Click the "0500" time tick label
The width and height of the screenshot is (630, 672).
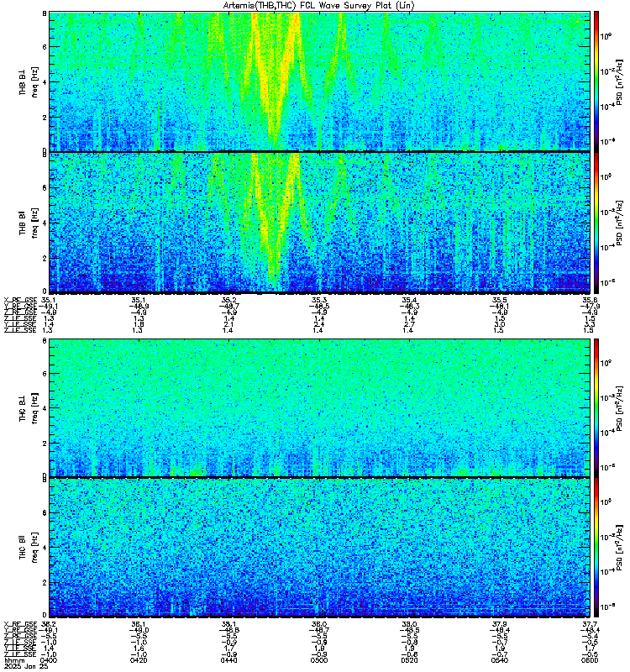pos(319,660)
